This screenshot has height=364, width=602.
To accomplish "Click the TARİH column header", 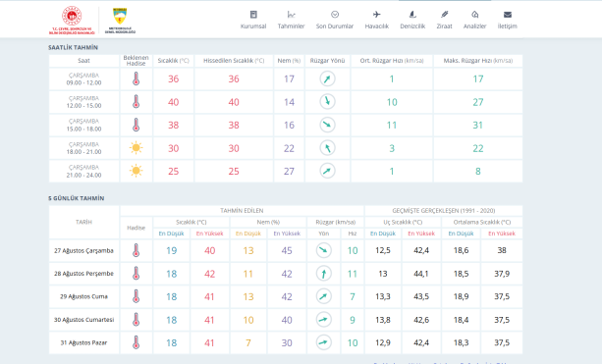I will point(83,222).
